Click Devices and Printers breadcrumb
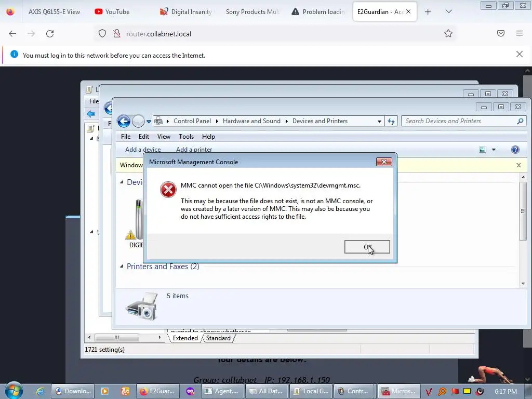 [320, 121]
